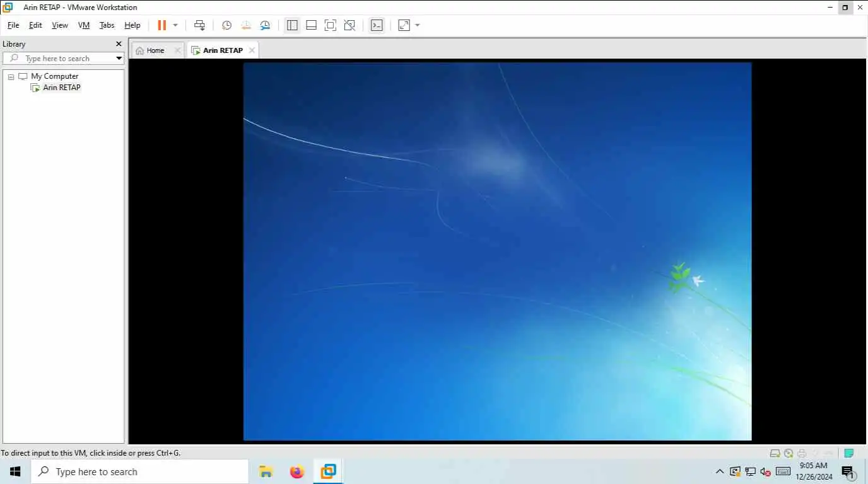The width and height of the screenshot is (868, 484).
Task: Launch Firefox from the taskbar
Action: [x=297, y=471]
